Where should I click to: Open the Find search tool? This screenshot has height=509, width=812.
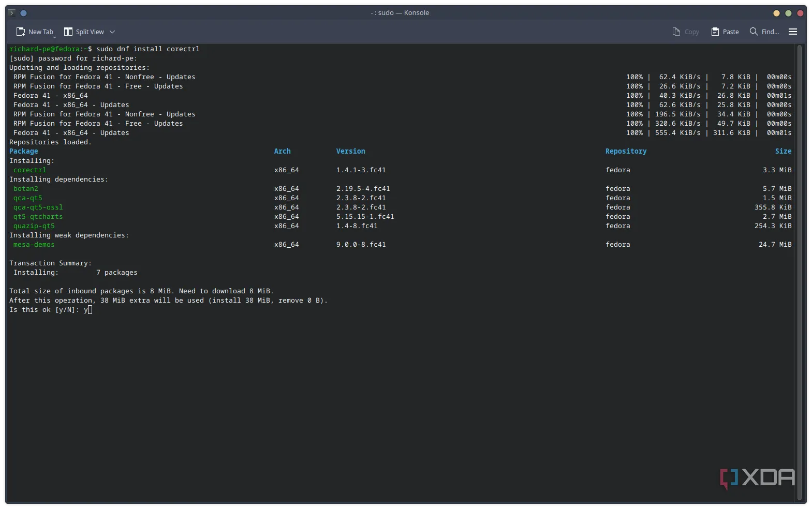click(764, 32)
